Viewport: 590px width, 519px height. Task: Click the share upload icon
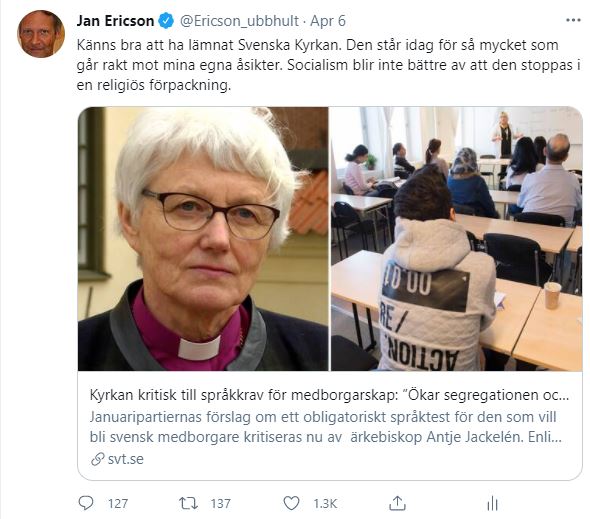397,503
